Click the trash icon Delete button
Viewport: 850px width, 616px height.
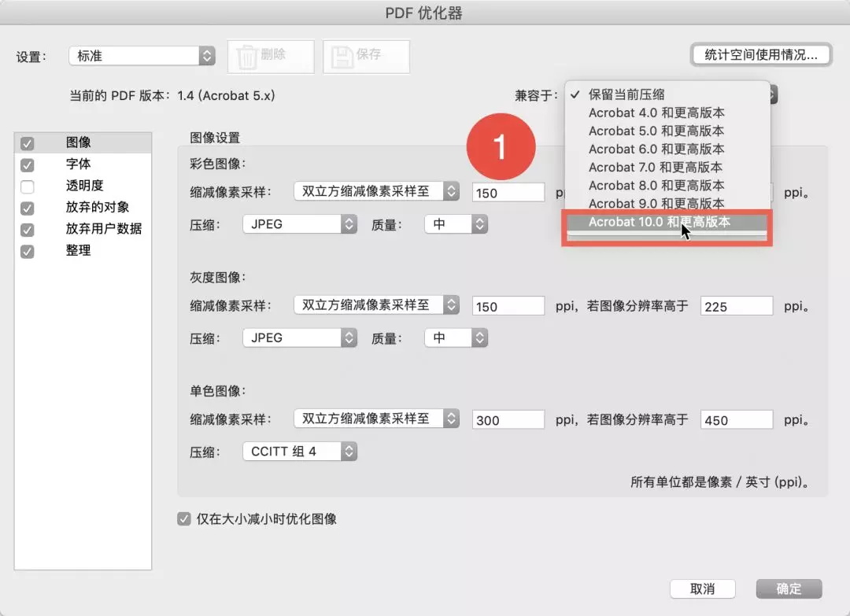[x=271, y=57]
